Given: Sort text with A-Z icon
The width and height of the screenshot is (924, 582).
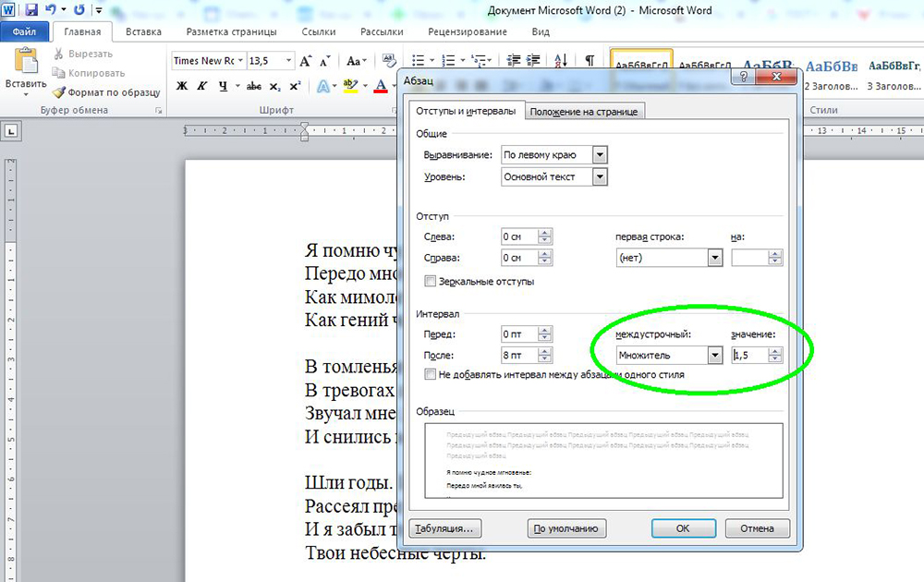Looking at the screenshot, I should point(561,60).
